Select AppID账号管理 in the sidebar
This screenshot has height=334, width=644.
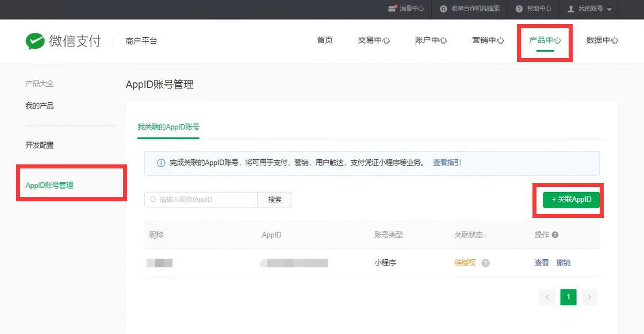(x=49, y=185)
